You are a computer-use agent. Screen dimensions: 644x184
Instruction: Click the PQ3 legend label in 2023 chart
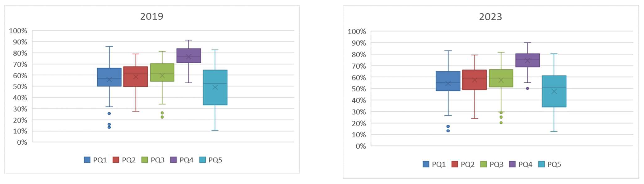[496, 165]
